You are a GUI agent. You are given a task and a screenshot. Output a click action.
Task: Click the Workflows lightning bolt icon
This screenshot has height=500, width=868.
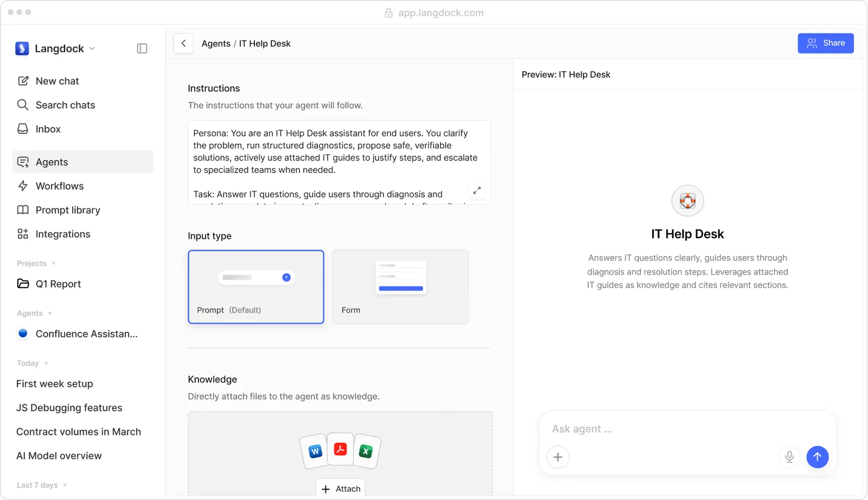[23, 186]
